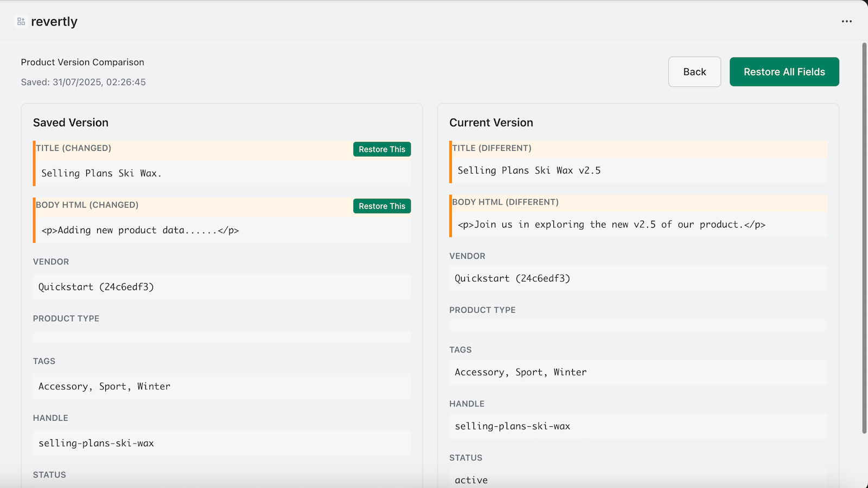Click the Current Version handle value
The width and height of the screenshot is (868, 488).
512,426
